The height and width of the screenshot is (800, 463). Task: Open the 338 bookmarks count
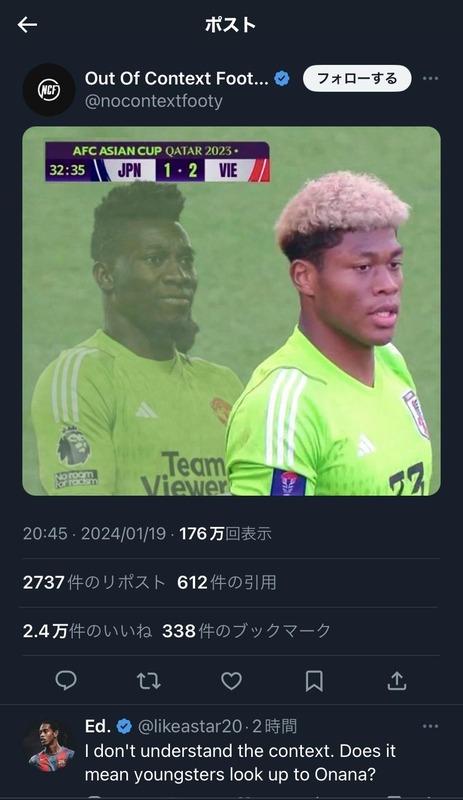(x=247, y=631)
